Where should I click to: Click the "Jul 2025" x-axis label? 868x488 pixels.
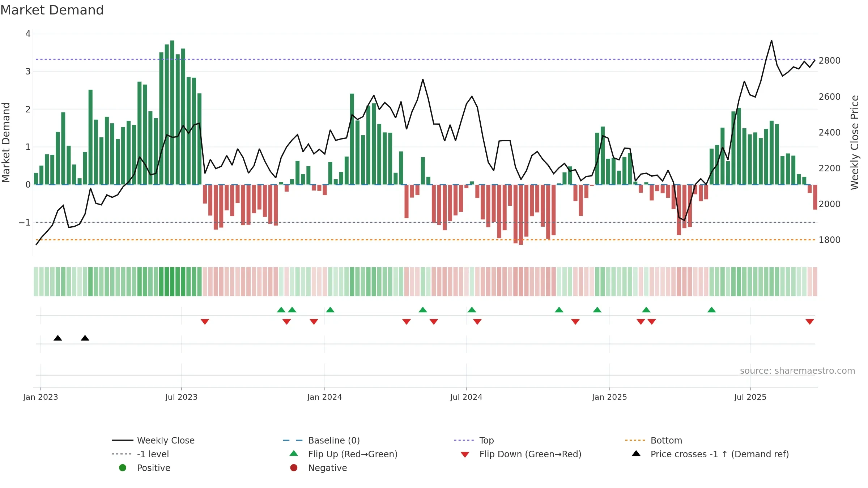750,397
